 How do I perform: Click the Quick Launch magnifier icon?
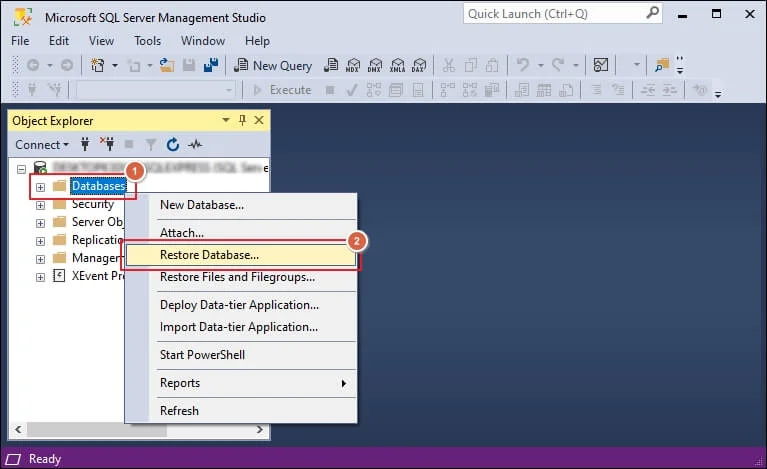653,13
